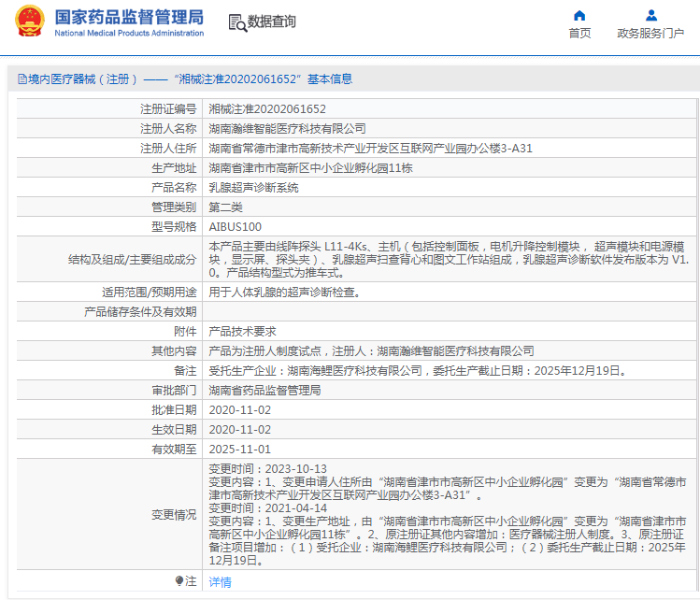This screenshot has height=600, width=700.
Task: Click the bullet icon beside 注
Action: tap(179, 580)
